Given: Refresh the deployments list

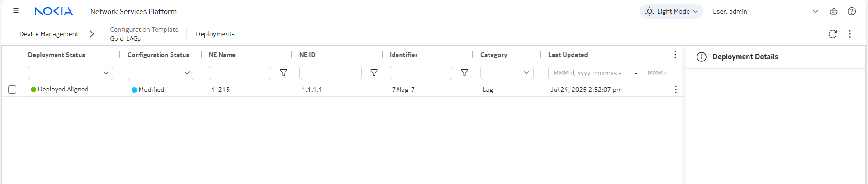Looking at the screenshot, I should tap(832, 34).
